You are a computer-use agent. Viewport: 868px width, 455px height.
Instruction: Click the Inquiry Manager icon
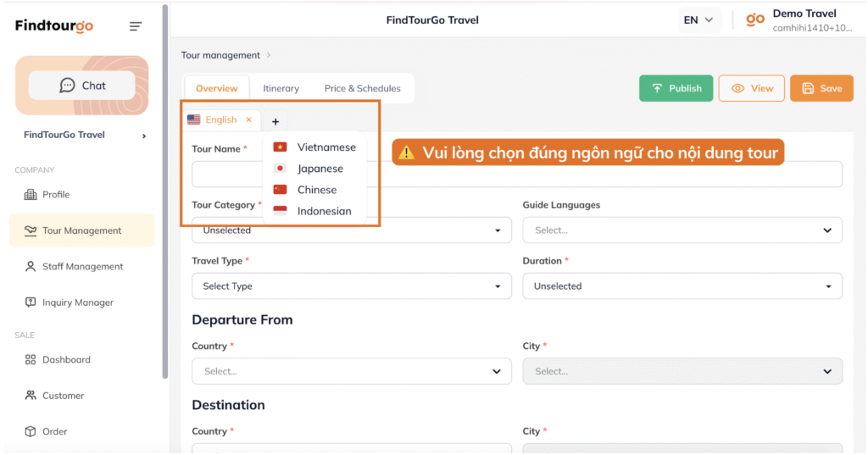coord(31,302)
